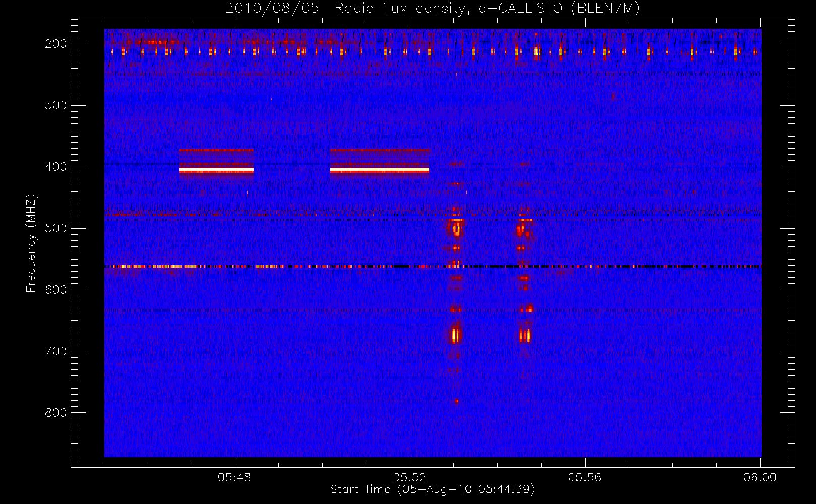Click the 'Start Time (05-Aug-10 05:44:39)' axis label
Screen dimensions: 816x504
[x=432, y=489]
